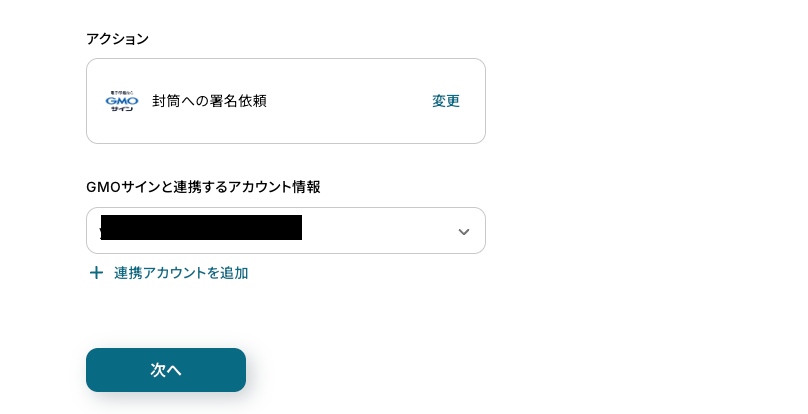Click the plus icon to add account

[x=96, y=273]
